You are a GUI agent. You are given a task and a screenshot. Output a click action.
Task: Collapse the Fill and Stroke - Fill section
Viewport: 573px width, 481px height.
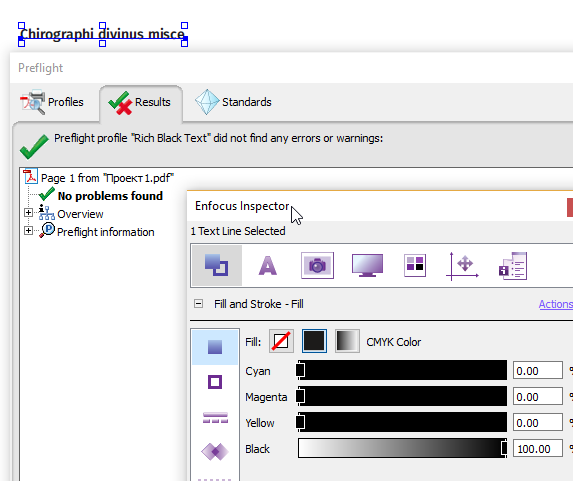[x=198, y=303]
